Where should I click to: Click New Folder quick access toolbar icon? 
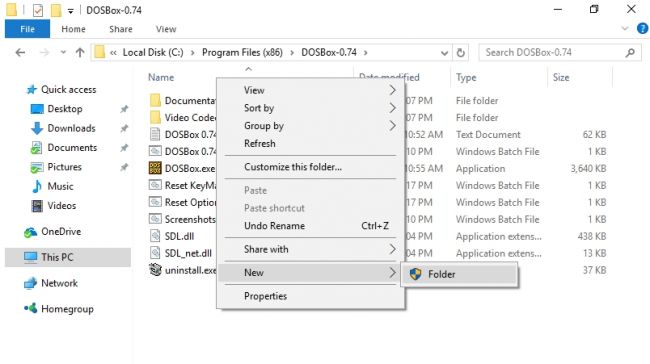point(56,10)
